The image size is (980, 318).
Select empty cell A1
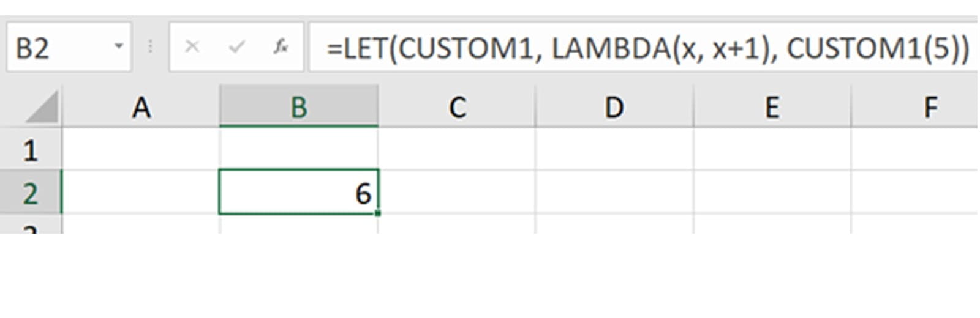tap(141, 149)
